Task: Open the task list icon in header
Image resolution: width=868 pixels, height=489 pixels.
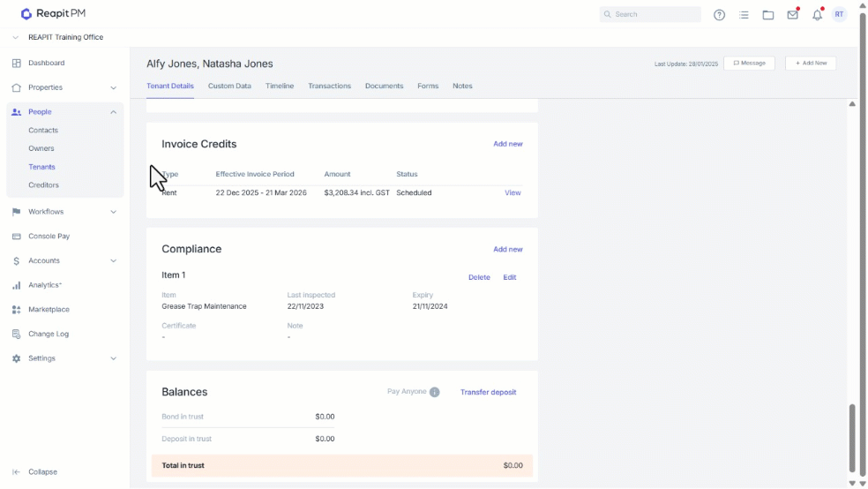Action: pos(744,15)
